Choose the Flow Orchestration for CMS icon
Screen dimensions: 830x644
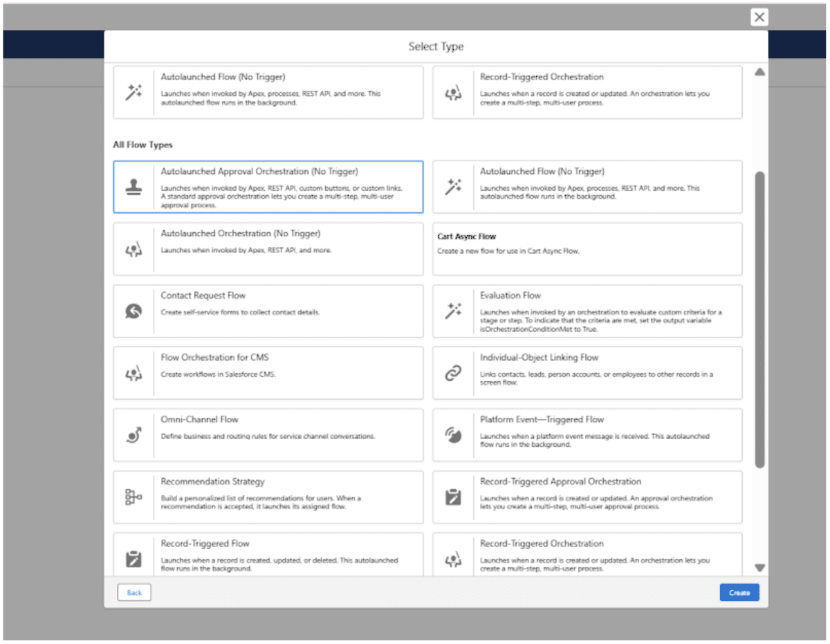point(133,374)
